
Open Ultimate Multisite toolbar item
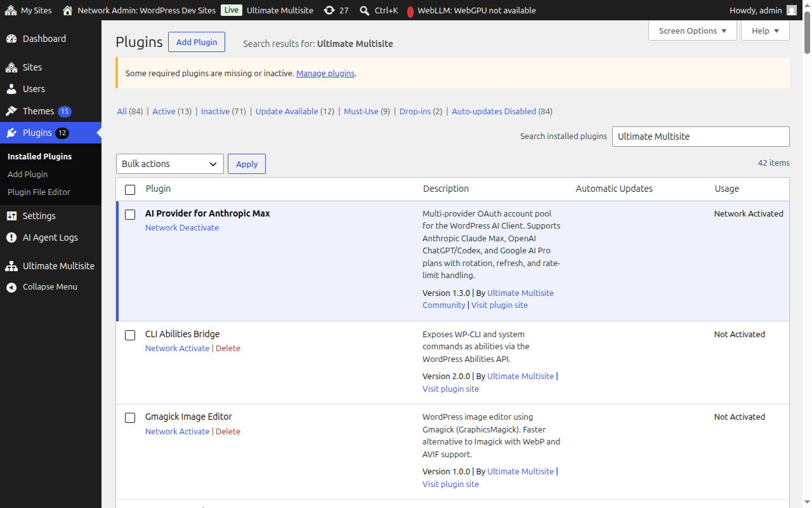coord(280,10)
